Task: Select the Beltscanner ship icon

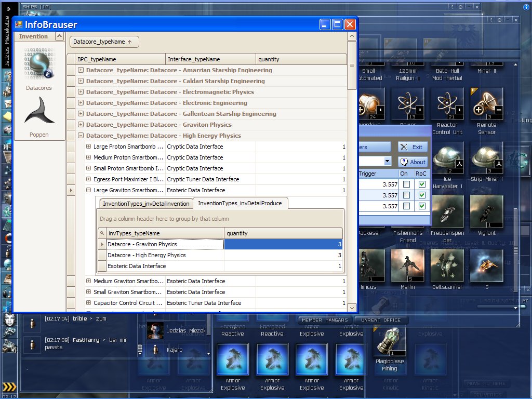Action: pyautogui.click(x=447, y=265)
